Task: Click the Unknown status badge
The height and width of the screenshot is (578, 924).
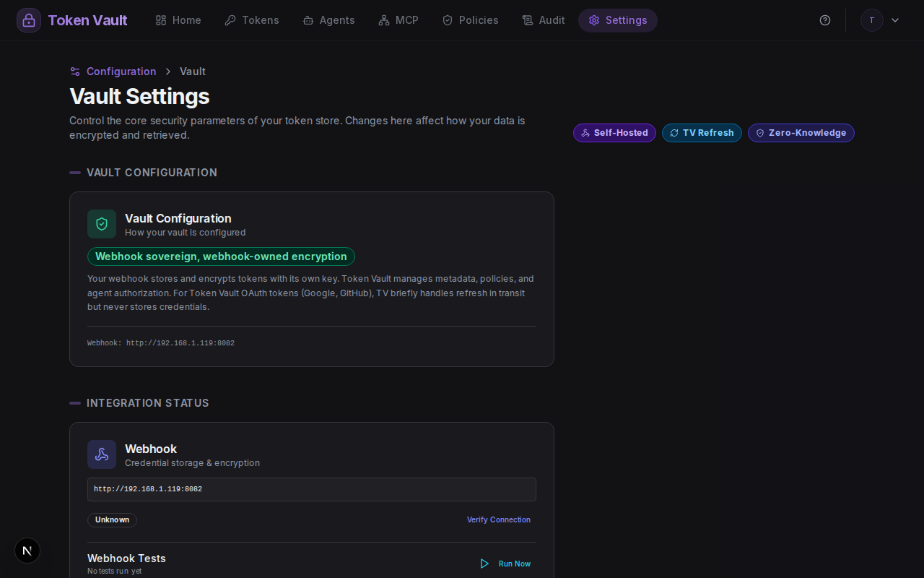Action: click(x=112, y=520)
